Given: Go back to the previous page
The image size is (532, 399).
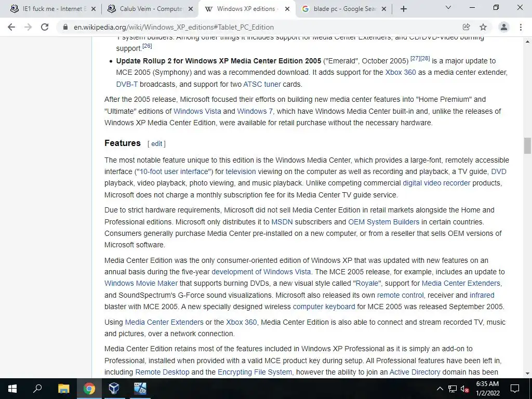Looking at the screenshot, I should (11, 27).
